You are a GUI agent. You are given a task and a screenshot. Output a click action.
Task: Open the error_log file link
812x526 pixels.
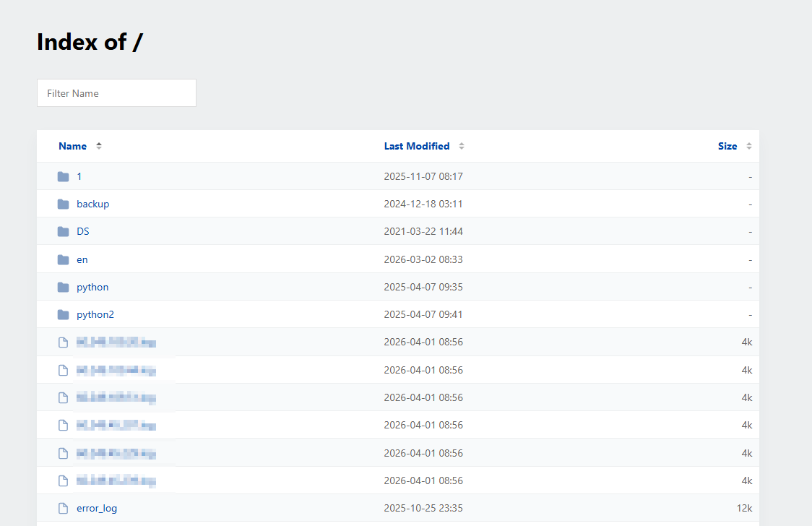coord(97,509)
